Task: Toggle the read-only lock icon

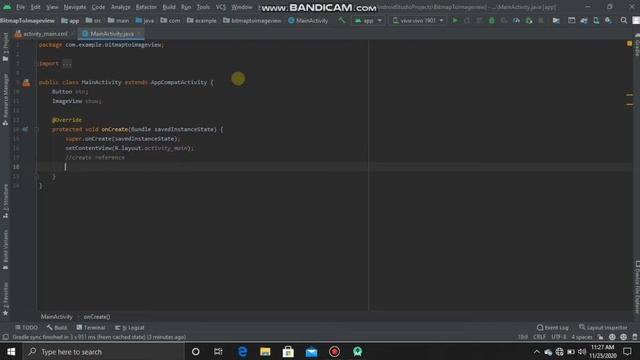Action: click(x=600, y=337)
